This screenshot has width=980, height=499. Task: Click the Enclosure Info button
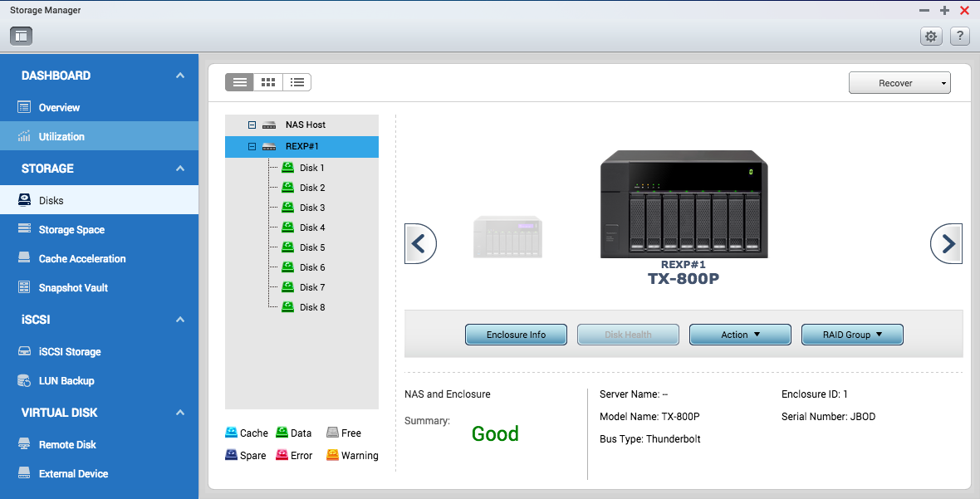click(x=516, y=335)
